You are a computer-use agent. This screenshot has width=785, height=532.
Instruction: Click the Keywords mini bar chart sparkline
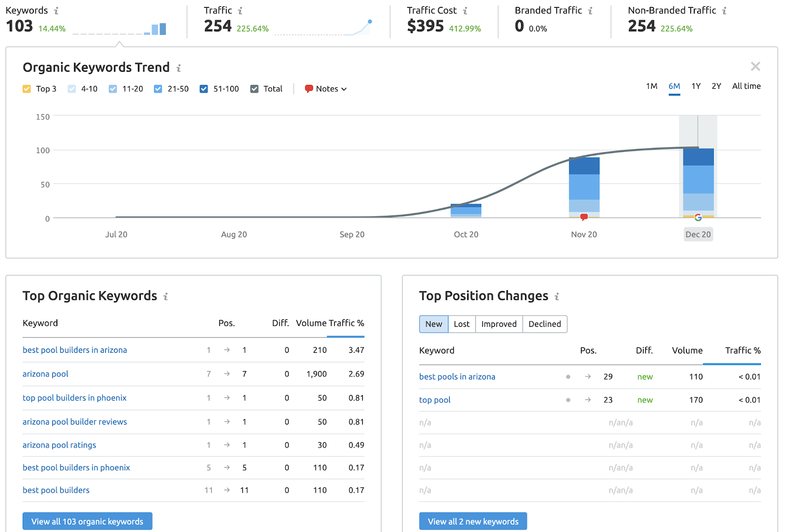click(x=119, y=28)
